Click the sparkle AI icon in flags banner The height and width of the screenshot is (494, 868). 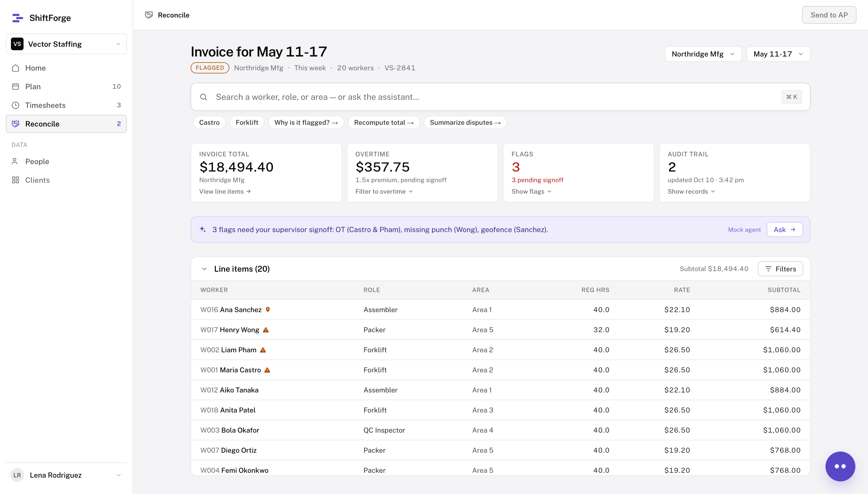click(203, 230)
